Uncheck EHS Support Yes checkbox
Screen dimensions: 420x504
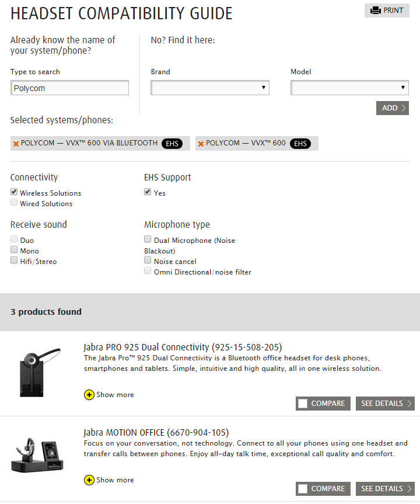click(x=148, y=192)
